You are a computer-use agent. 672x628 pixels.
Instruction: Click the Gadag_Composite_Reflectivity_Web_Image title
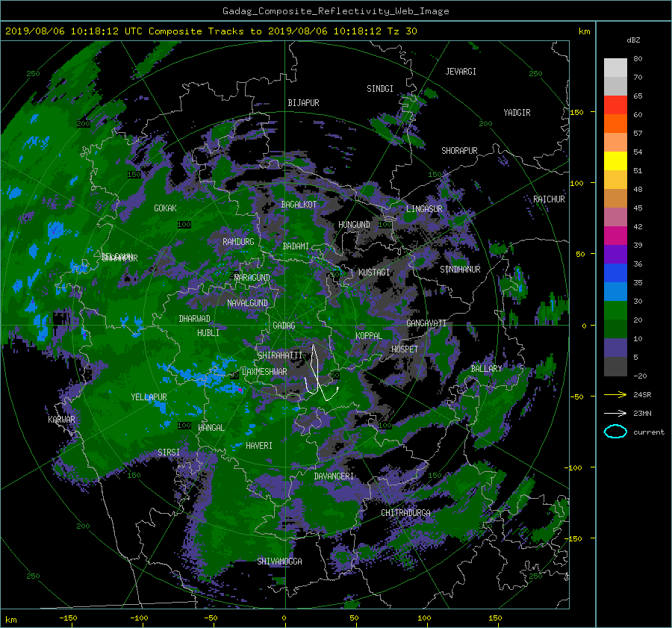click(x=335, y=11)
